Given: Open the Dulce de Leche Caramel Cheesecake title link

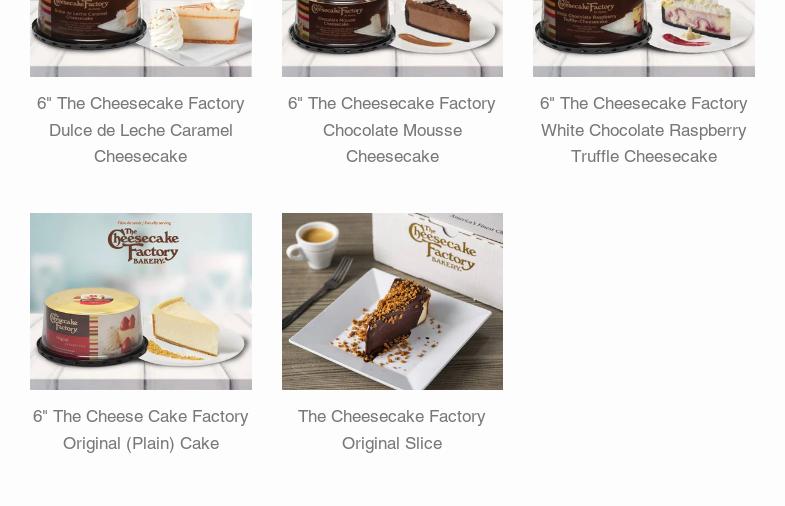Looking at the screenshot, I should [x=141, y=130].
